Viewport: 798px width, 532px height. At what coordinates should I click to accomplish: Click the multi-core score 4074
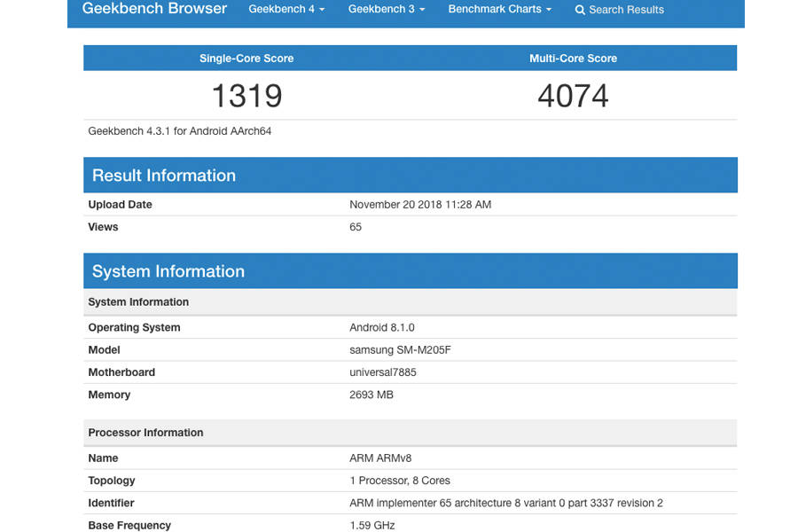point(574,95)
